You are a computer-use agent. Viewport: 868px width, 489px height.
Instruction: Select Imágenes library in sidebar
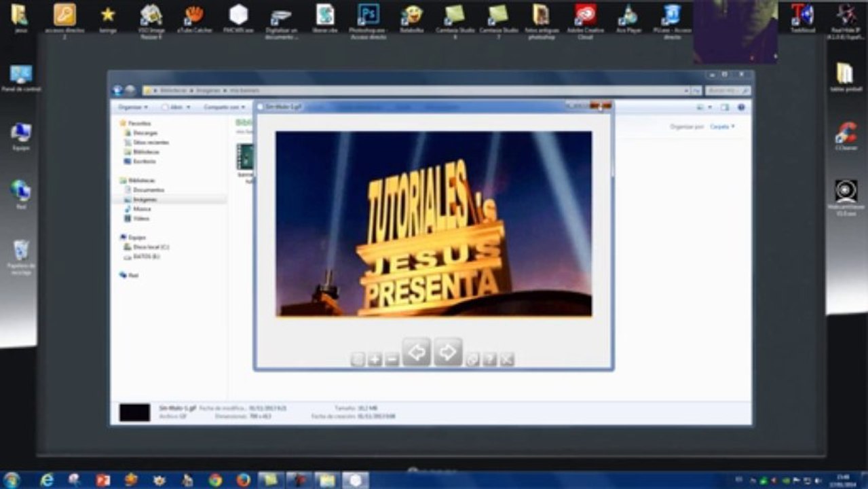[140, 200]
